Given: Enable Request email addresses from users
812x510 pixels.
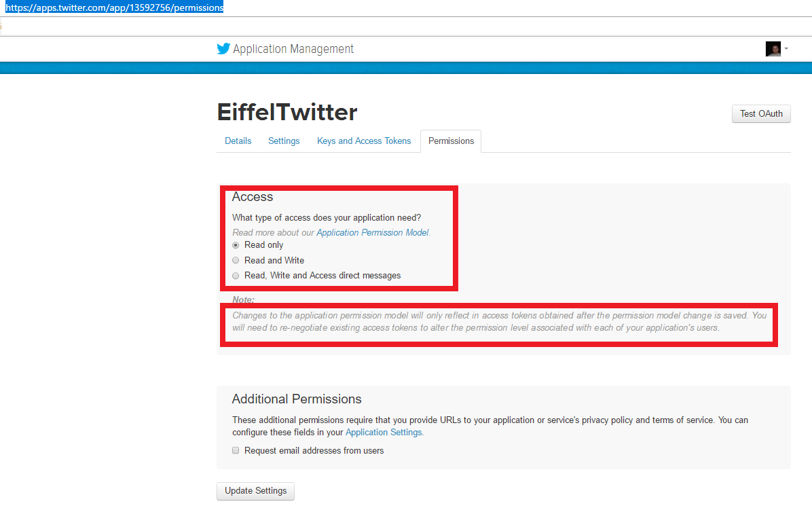Looking at the screenshot, I should (236, 451).
